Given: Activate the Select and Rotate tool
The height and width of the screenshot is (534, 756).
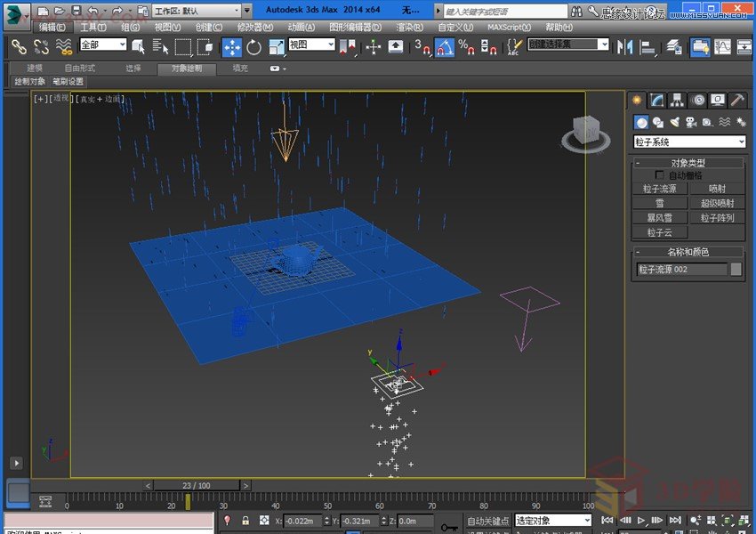Looking at the screenshot, I should point(253,48).
